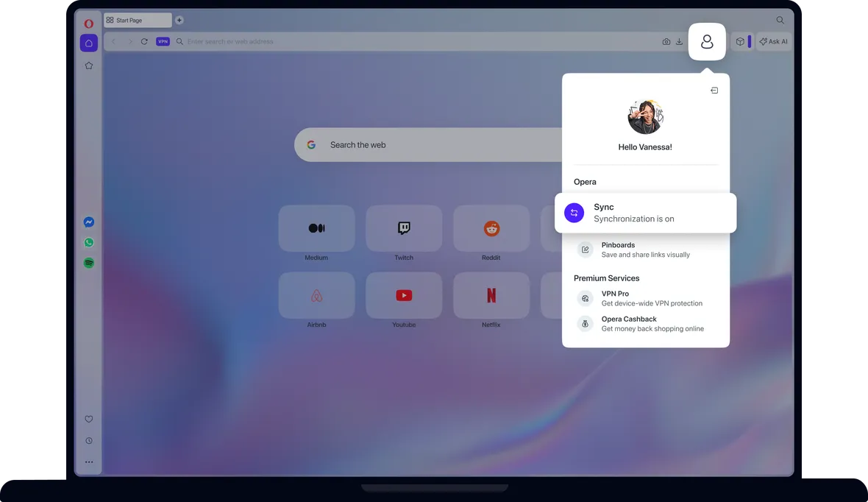
Task: Open Opera Cashback service
Action: [x=645, y=324]
